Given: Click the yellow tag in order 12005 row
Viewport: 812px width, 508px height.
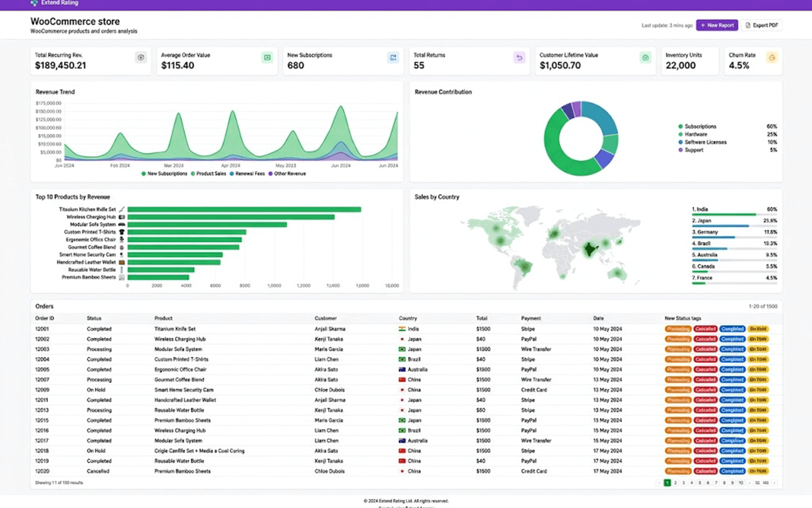Looking at the screenshot, I should (758, 369).
